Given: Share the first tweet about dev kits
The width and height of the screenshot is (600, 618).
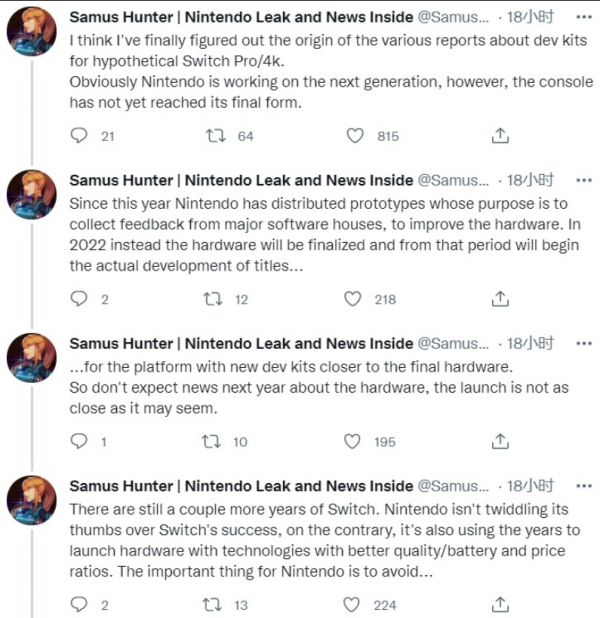Looking at the screenshot, I should click(501, 137).
